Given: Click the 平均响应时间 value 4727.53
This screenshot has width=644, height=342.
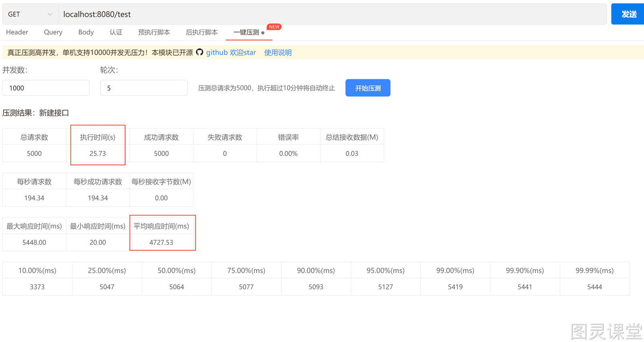Looking at the screenshot, I should pos(161,242).
